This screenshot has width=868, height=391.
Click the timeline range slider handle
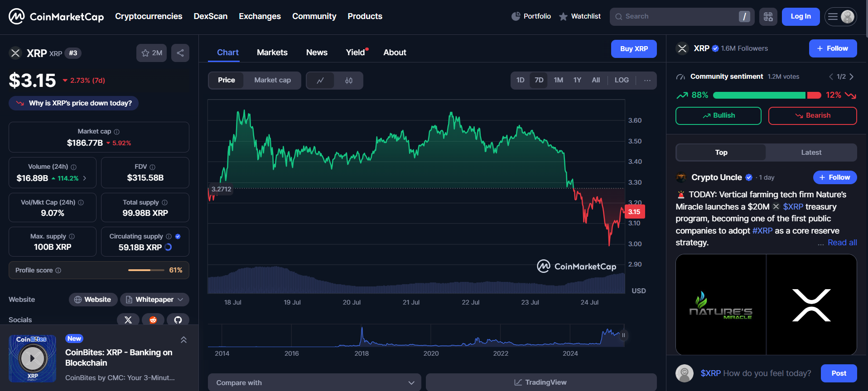click(623, 335)
